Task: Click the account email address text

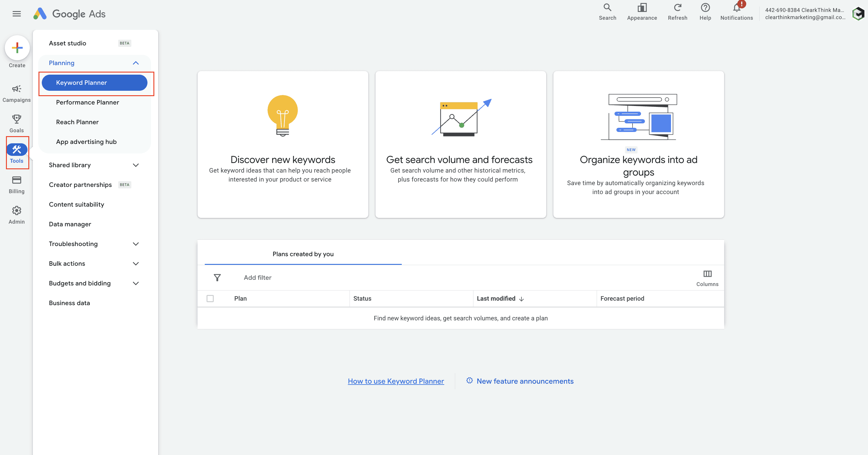Action: 805,18
